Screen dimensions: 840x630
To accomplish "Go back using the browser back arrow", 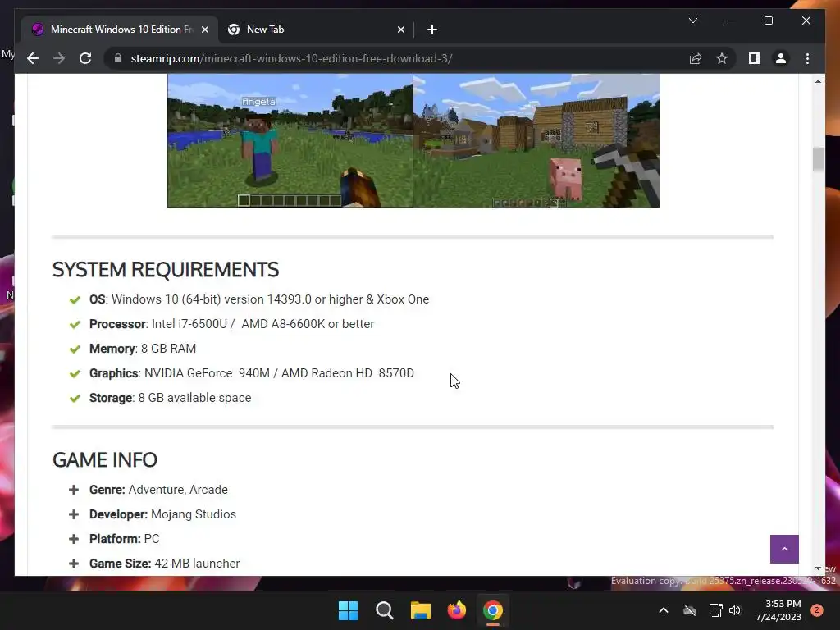I will [33, 58].
